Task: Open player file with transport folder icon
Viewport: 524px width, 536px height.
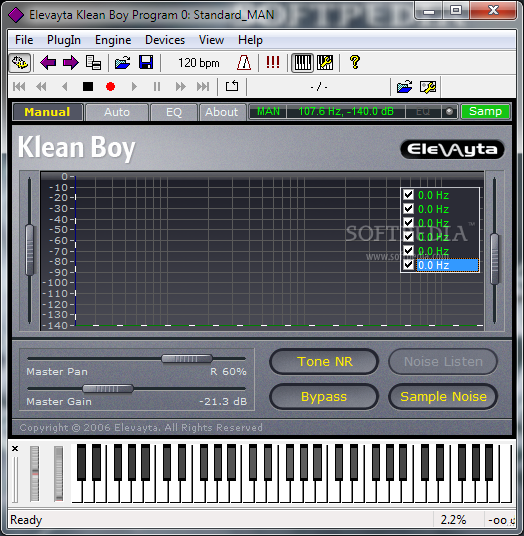Action: point(405,87)
